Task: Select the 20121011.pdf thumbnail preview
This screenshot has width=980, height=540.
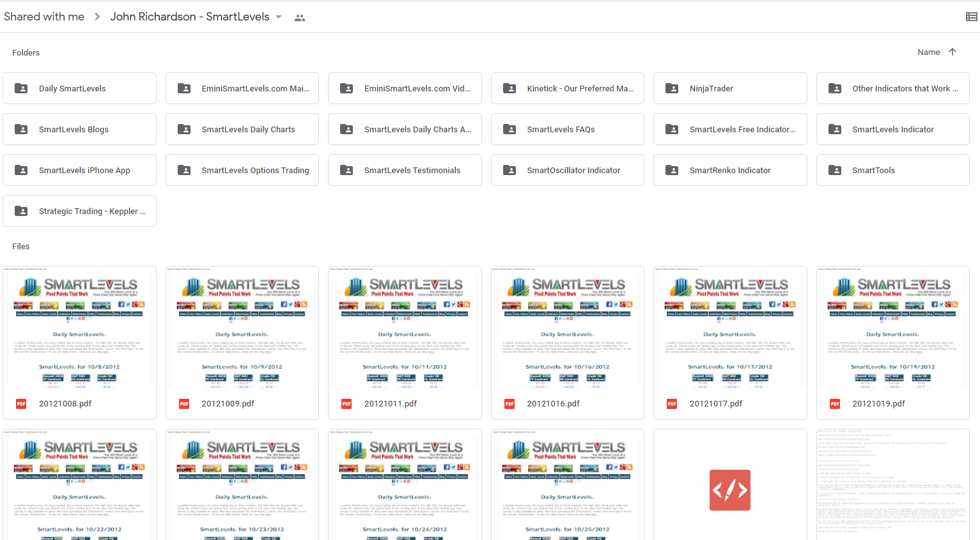Action: click(x=405, y=327)
